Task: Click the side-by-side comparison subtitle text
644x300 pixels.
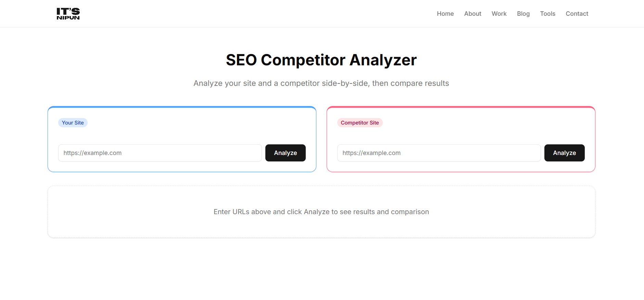Action: coord(321,83)
